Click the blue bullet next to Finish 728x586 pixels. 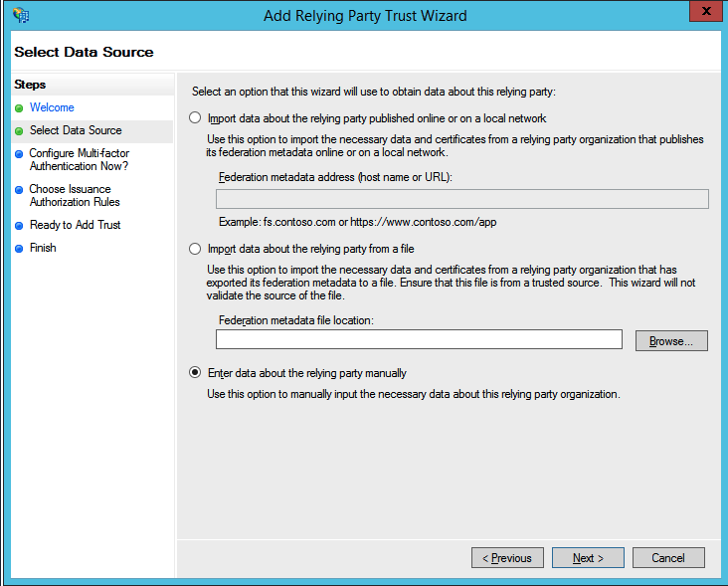point(19,249)
